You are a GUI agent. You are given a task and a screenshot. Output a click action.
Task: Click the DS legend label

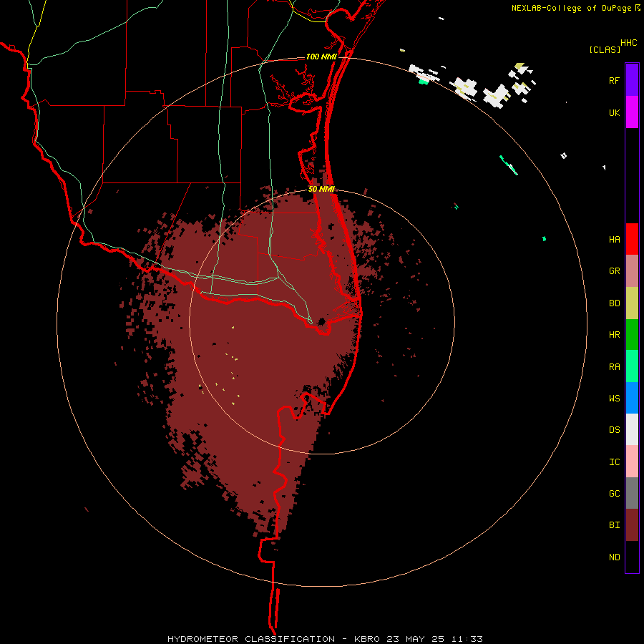614,430
